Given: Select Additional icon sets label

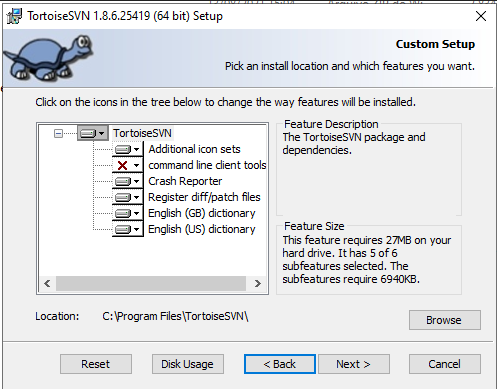Looking at the screenshot, I should click(x=194, y=149).
